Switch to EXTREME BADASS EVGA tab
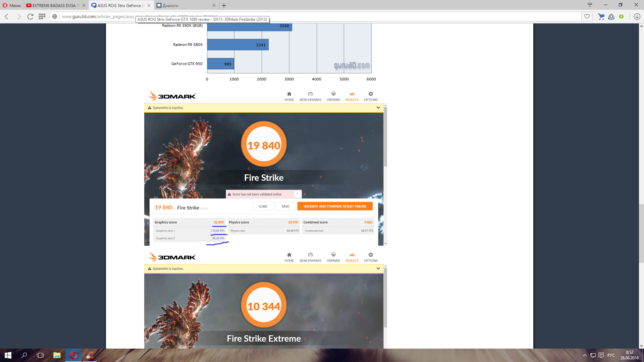This screenshot has width=644, height=362. (54, 5)
